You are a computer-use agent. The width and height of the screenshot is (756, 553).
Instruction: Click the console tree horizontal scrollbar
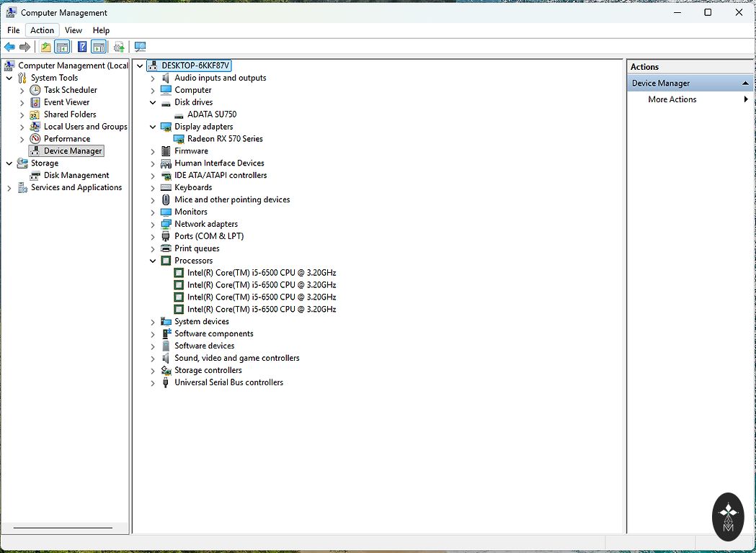point(63,528)
